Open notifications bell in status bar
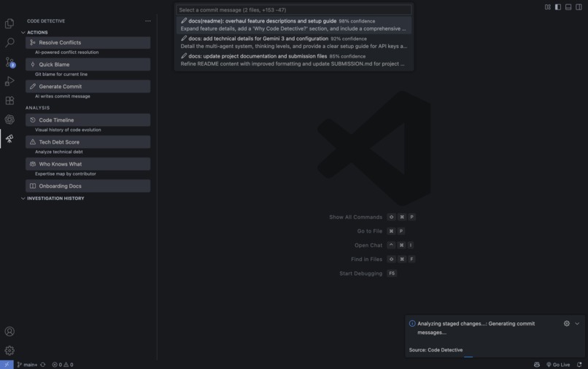Image resolution: width=588 pixels, height=369 pixels. pos(579,365)
